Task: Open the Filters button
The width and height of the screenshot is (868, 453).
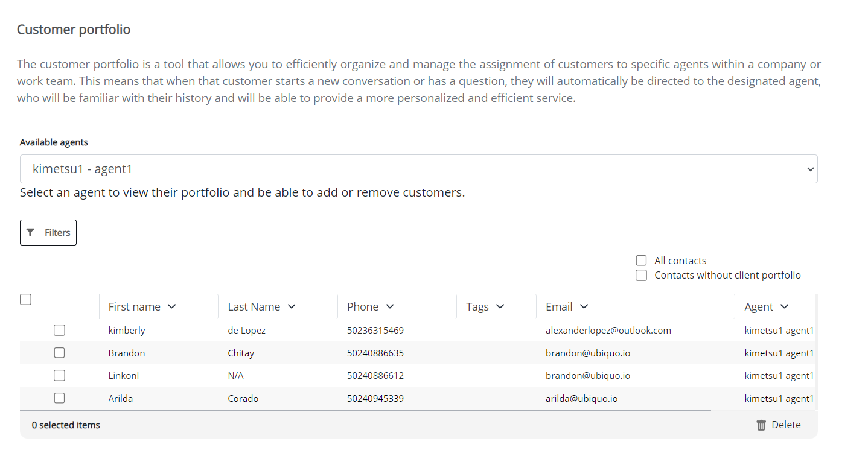Action: point(48,233)
